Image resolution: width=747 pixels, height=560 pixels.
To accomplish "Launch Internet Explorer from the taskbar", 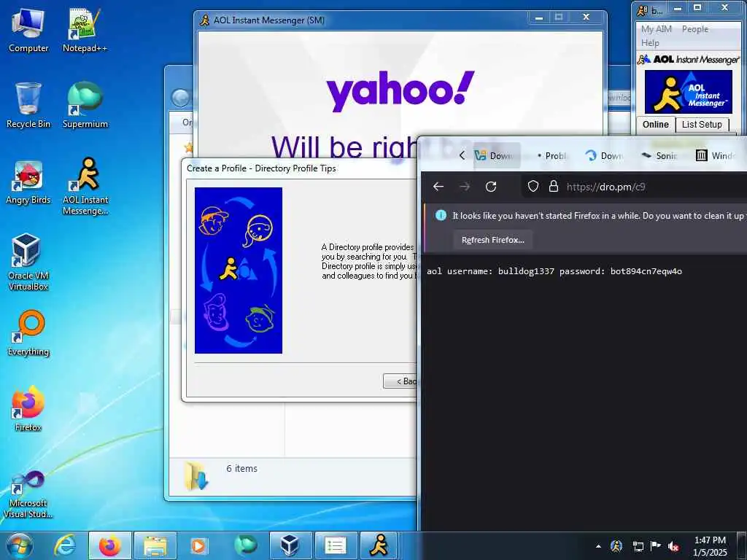I will 64,545.
